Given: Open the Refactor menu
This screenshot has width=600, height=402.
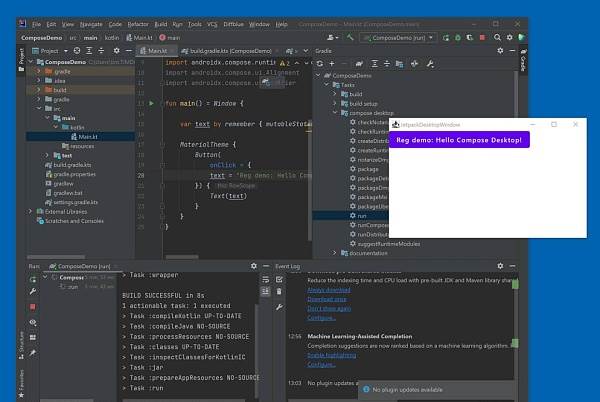Looking at the screenshot, I should [138, 24].
